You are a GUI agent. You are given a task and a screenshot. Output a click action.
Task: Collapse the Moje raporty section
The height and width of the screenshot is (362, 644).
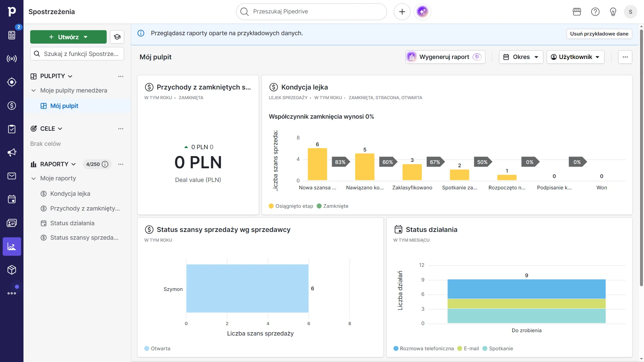click(34, 178)
